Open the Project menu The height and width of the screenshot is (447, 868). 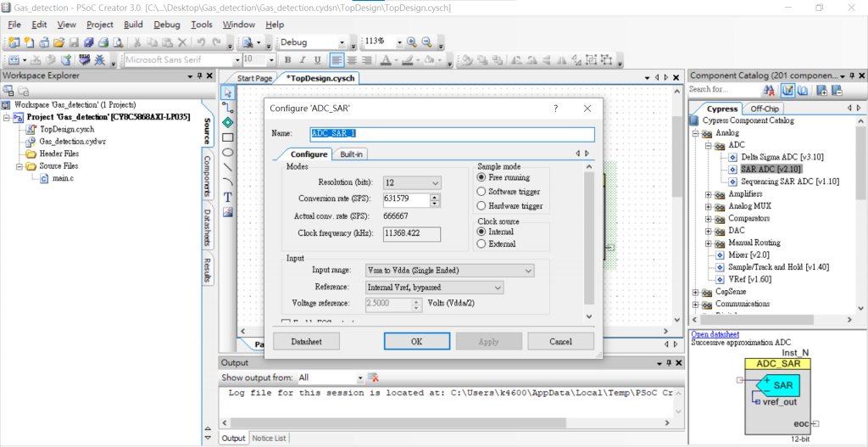click(100, 25)
